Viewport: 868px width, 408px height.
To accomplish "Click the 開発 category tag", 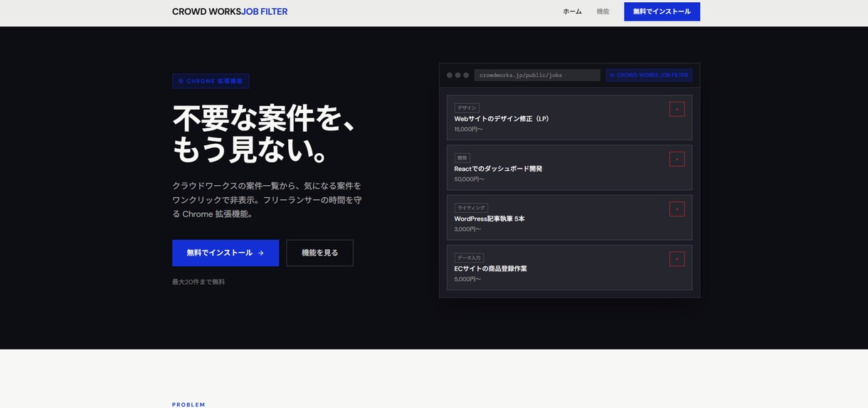I will tap(462, 157).
